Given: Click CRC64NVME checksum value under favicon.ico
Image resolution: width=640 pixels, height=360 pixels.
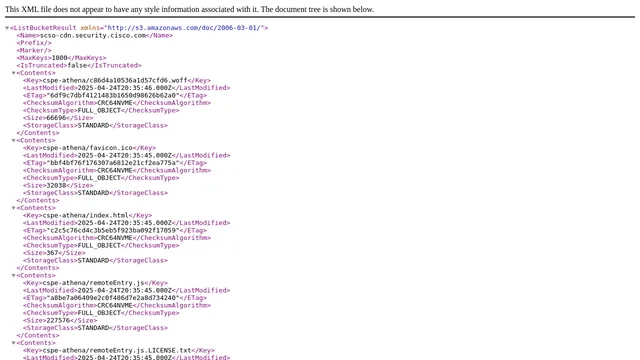Looking at the screenshot, I should [115, 171].
